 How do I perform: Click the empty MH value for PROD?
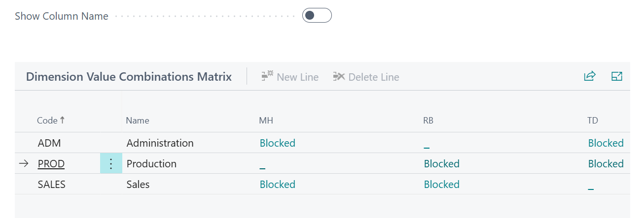[x=262, y=165]
